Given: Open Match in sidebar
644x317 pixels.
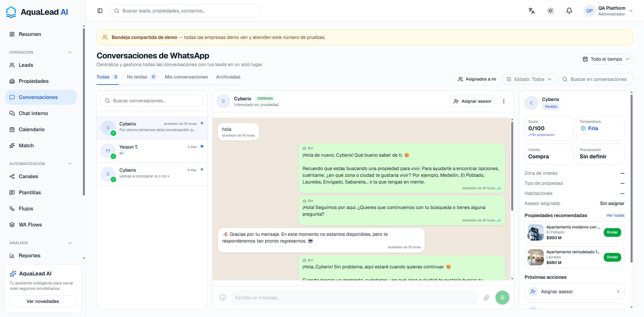Looking at the screenshot, I should pos(41,146).
